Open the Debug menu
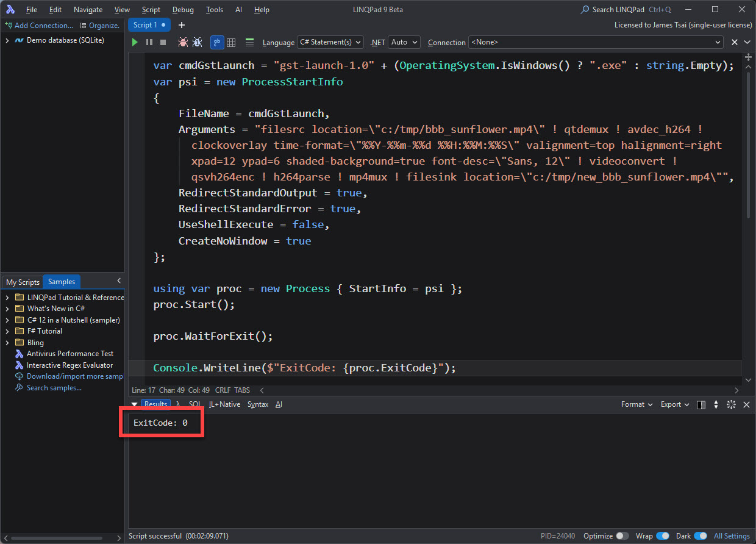756x544 pixels. [183, 10]
